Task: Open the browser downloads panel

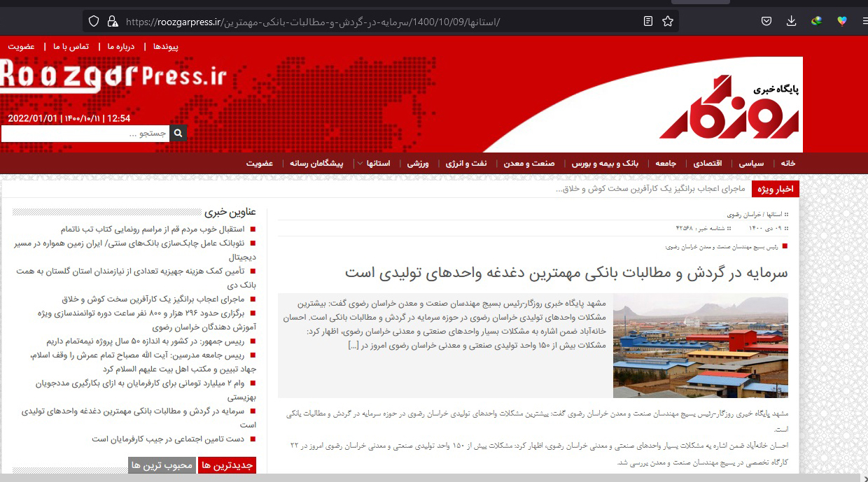Action: coord(792,21)
